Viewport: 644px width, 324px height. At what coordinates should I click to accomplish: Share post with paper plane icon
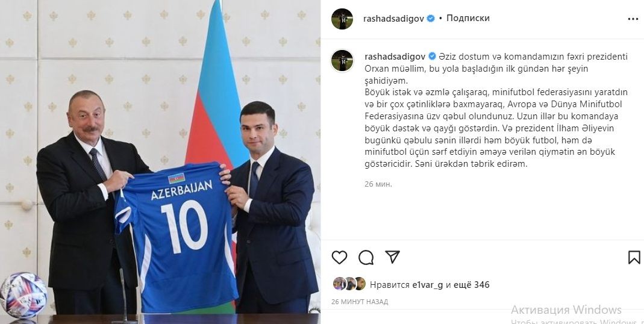click(392, 257)
